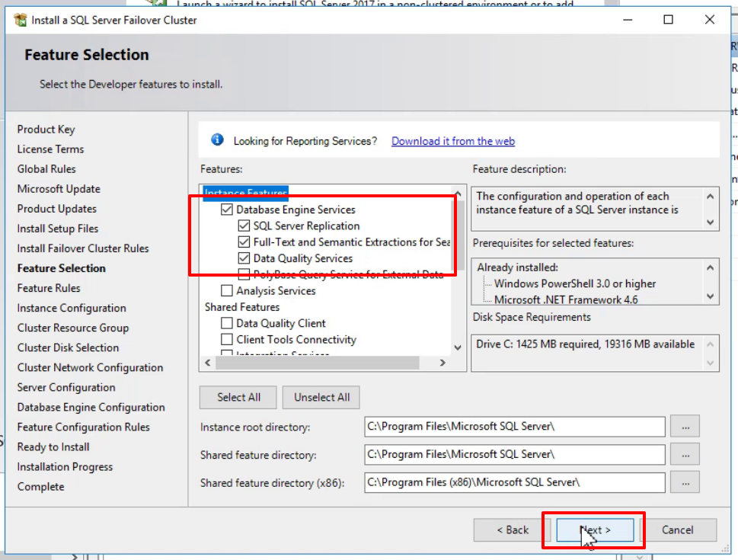
Task: Click the Cluster Disk Selection step
Action: pos(69,347)
